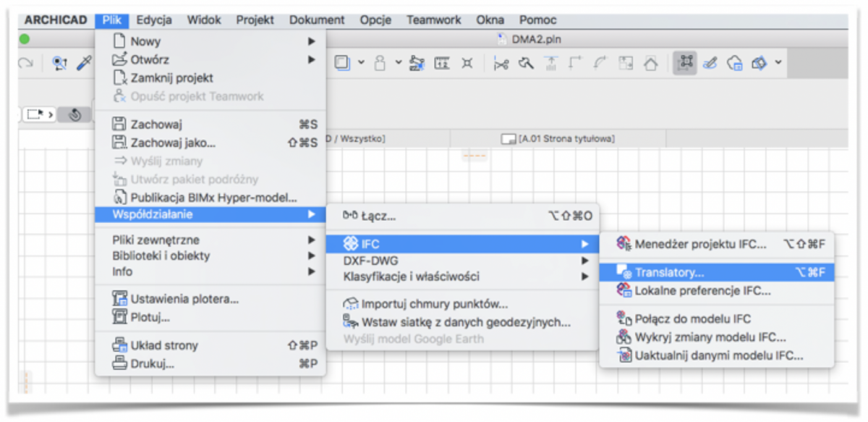The image size is (868, 422).
Task: Open the Teamwork menu in menu bar
Action: coord(433,20)
